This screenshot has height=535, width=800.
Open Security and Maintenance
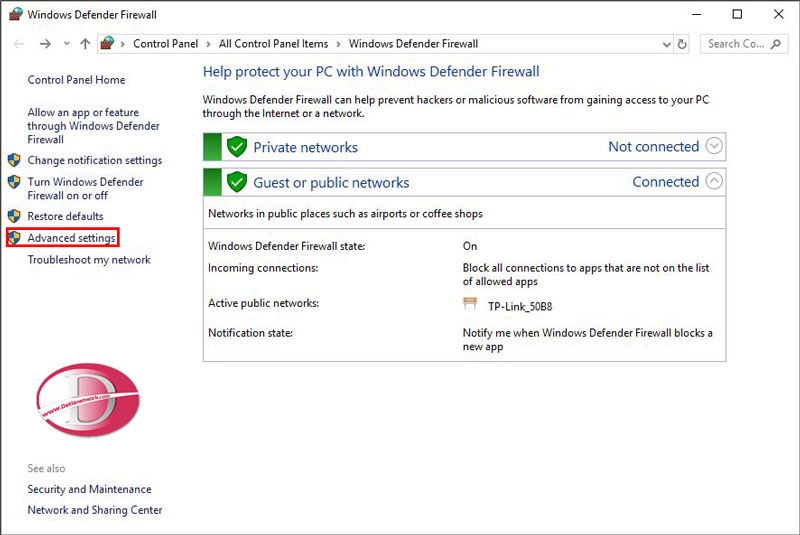coord(89,489)
